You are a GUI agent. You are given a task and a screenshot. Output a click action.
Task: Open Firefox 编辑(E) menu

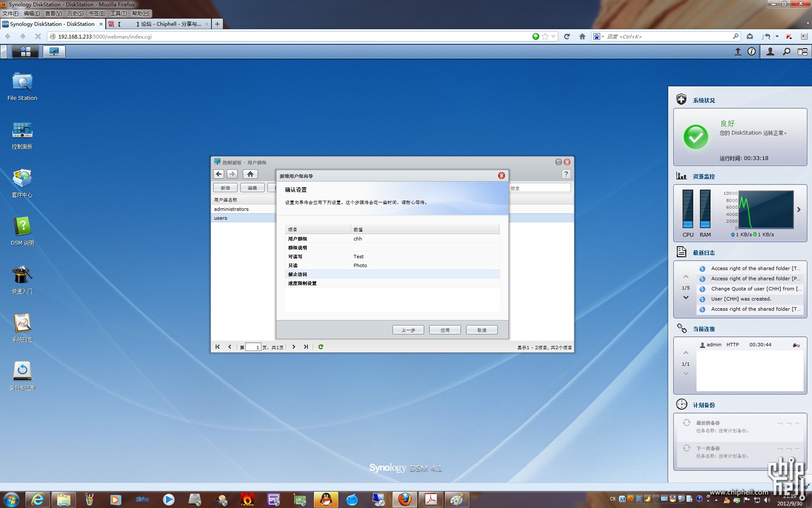pyautogui.click(x=32, y=14)
